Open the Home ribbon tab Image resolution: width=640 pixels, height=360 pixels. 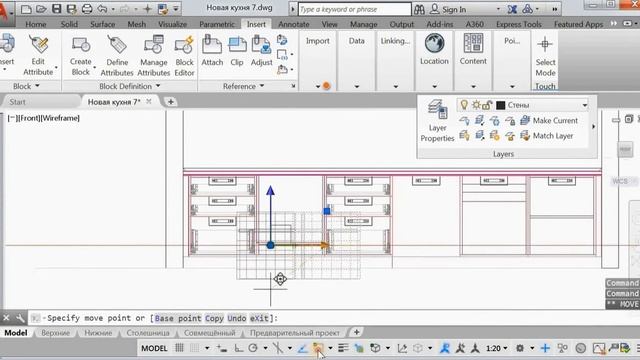coord(36,24)
